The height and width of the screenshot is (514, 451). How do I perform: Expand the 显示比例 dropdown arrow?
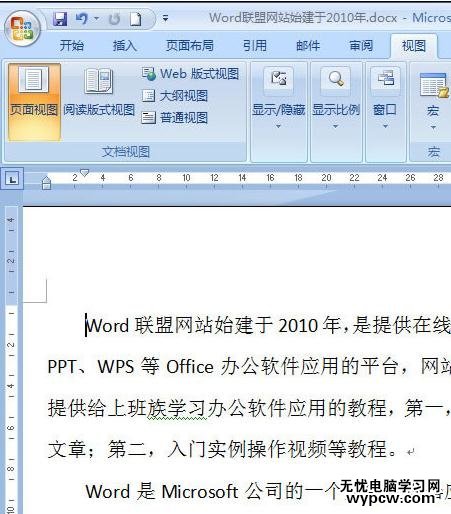pos(336,126)
